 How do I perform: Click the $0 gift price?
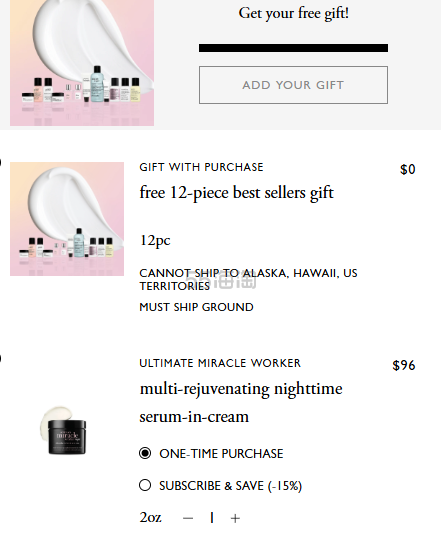point(407,169)
